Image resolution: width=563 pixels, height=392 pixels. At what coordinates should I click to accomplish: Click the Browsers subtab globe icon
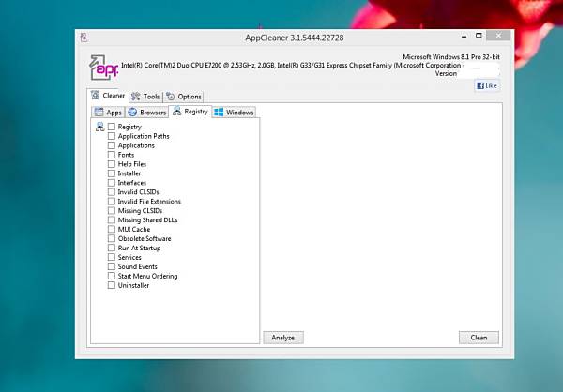132,112
